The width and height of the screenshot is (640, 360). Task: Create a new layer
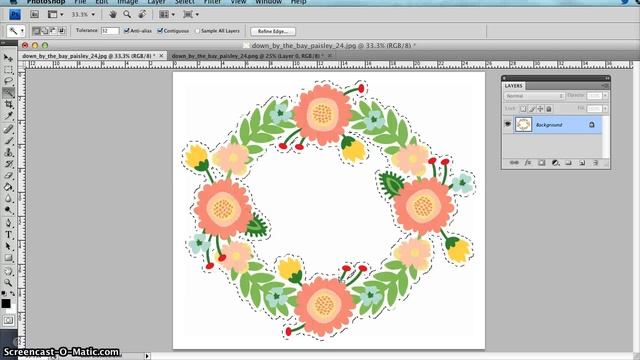pyautogui.click(x=582, y=163)
